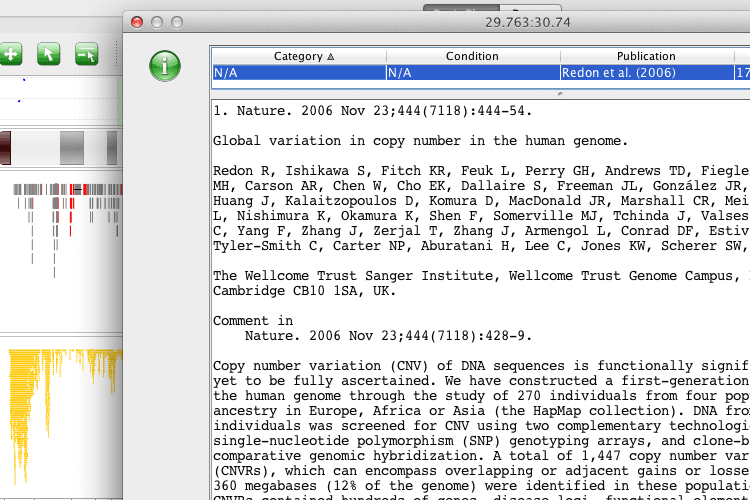750x500 pixels.
Task: Select the N/A cell under Condition
Action: click(x=472, y=73)
